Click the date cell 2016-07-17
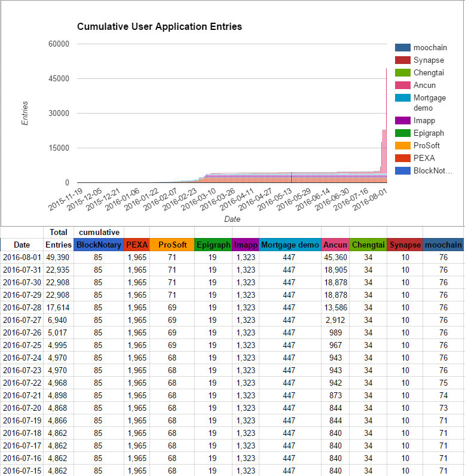Image resolution: width=465 pixels, height=476 pixels. click(x=22, y=446)
